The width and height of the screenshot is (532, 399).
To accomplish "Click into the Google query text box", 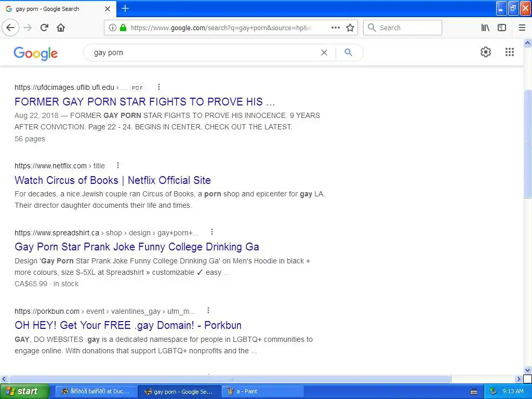I will tap(204, 52).
